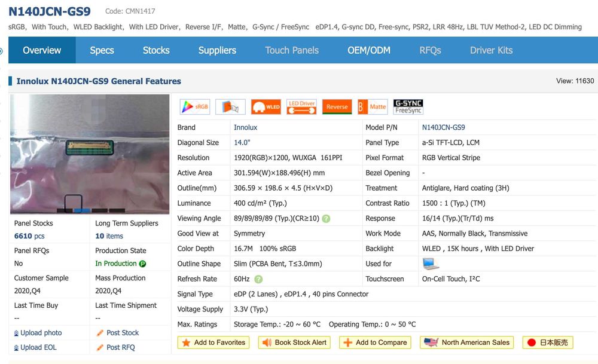
Task: Open the Stocks tab
Action: click(156, 50)
